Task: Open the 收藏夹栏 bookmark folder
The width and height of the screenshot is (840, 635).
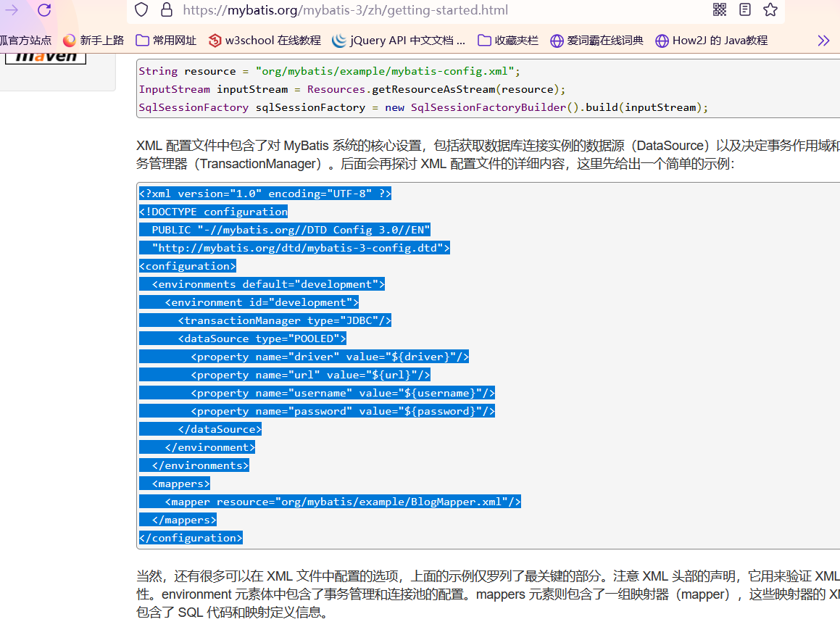Action: tap(508, 40)
